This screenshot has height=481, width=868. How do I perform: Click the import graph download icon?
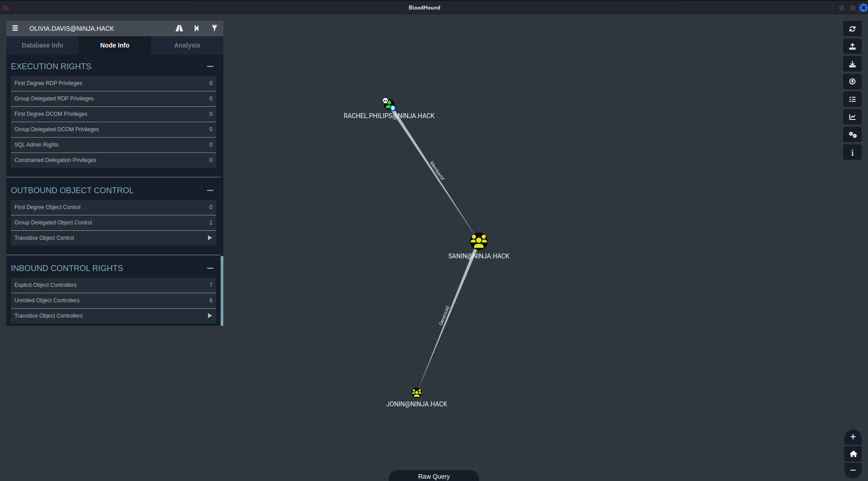point(852,64)
